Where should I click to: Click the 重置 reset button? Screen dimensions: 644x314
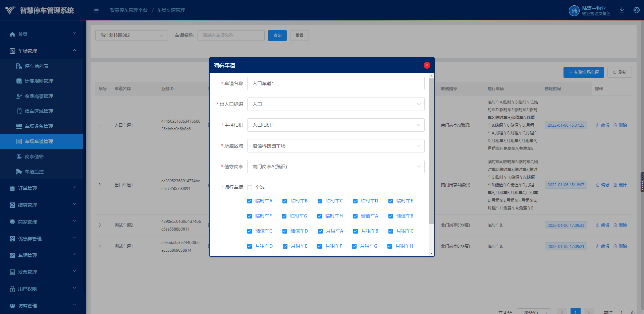click(x=300, y=36)
